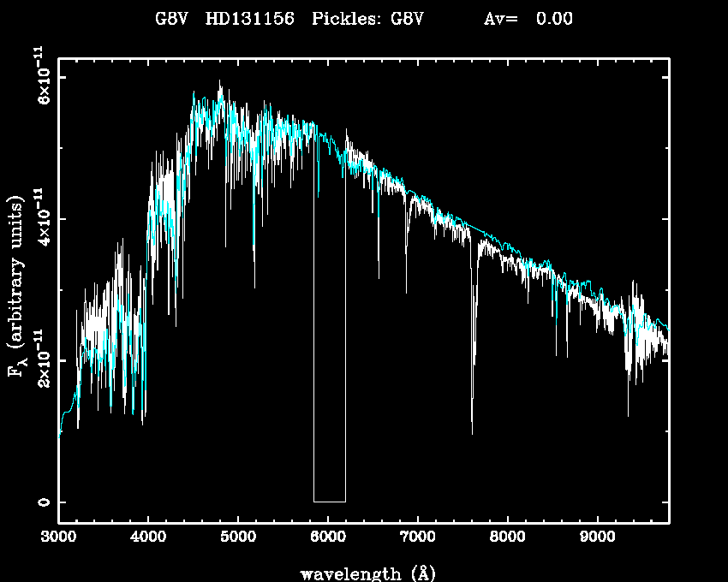Click the 9000 wavelength tick label

[x=598, y=537]
